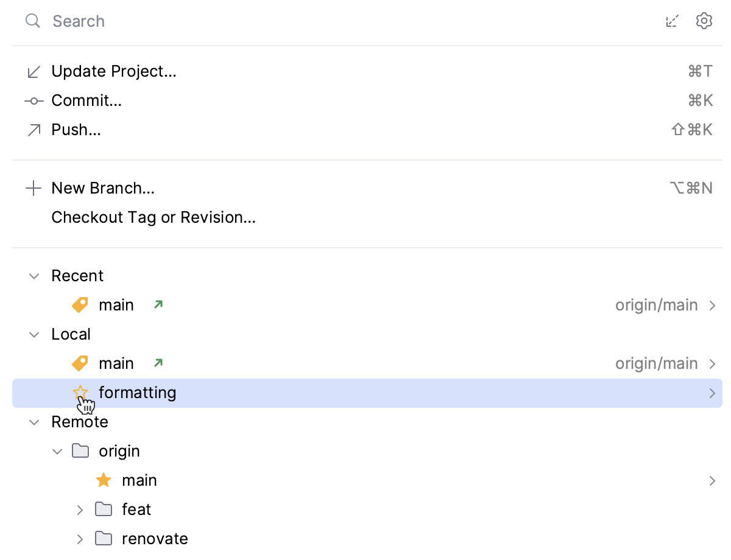731x560 pixels.
Task: Click the fetch arrow icon beside settings
Action: [x=672, y=21]
